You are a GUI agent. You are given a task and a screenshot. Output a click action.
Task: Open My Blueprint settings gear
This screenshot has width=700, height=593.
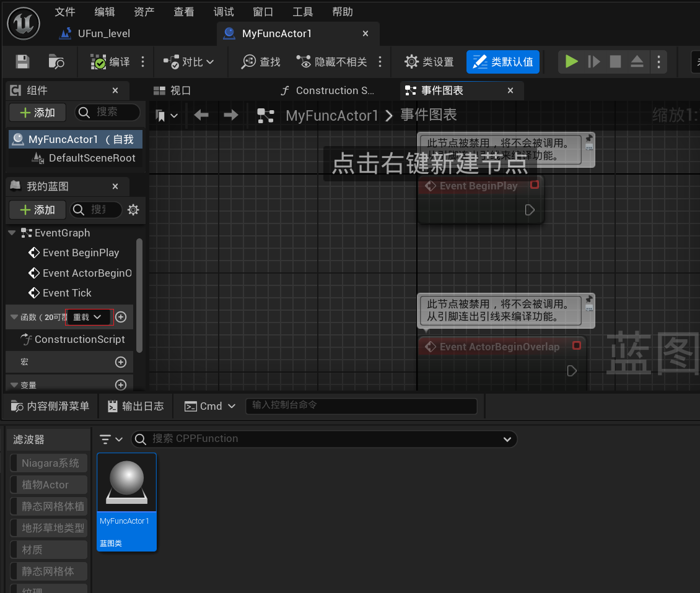tap(133, 210)
